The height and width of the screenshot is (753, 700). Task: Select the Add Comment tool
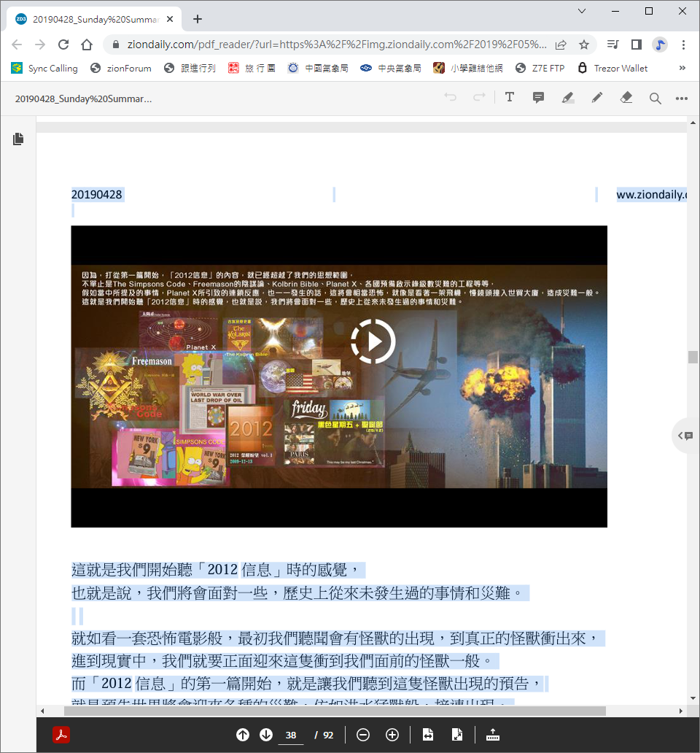538,98
